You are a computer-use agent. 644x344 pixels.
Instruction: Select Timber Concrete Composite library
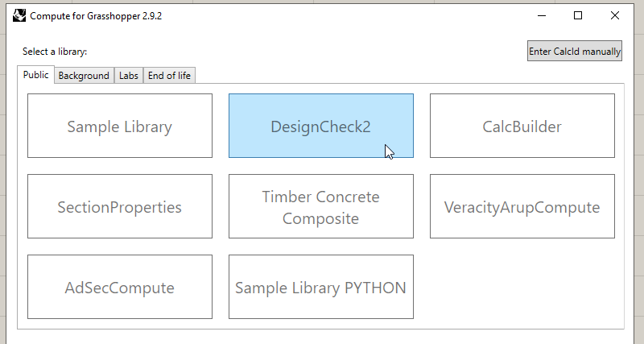point(321,206)
